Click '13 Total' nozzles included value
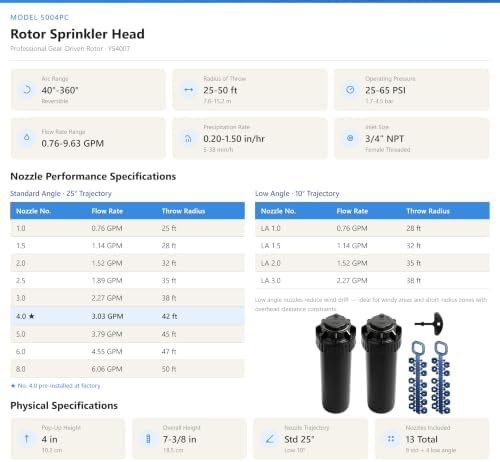Viewport: 500px width, 462px height. pyautogui.click(x=421, y=439)
